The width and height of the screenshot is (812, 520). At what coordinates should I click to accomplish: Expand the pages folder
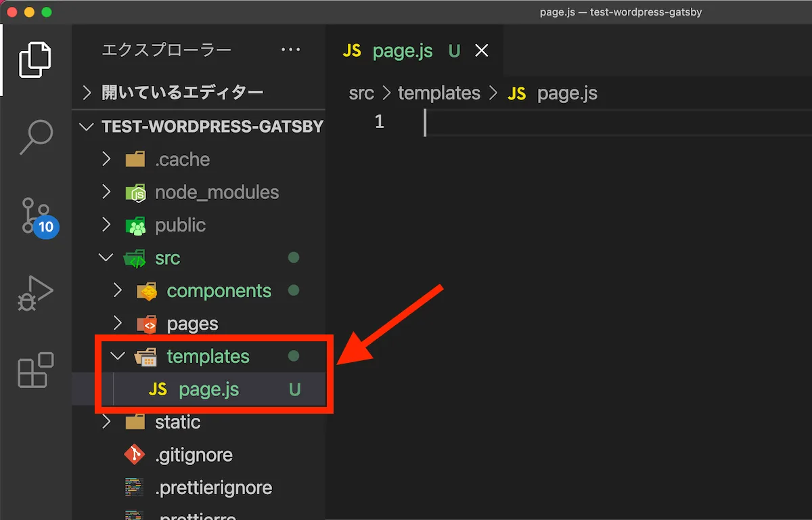pos(117,323)
